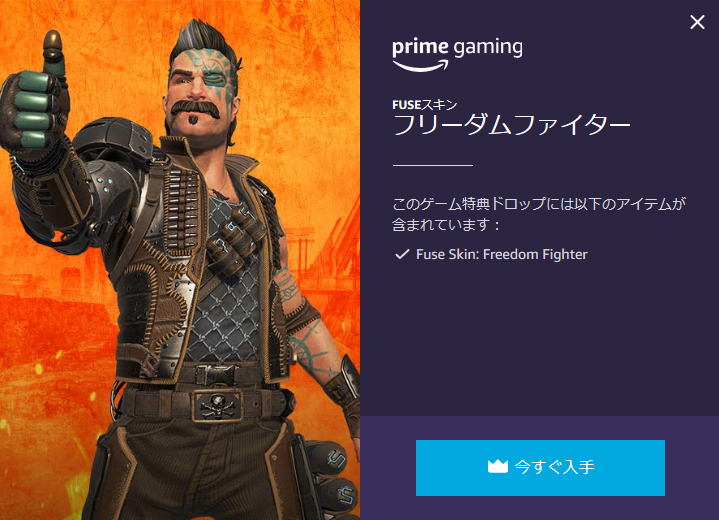Click the フリーダムファイター title heading
The image size is (719, 520).
pyautogui.click(x=512, y=125)
